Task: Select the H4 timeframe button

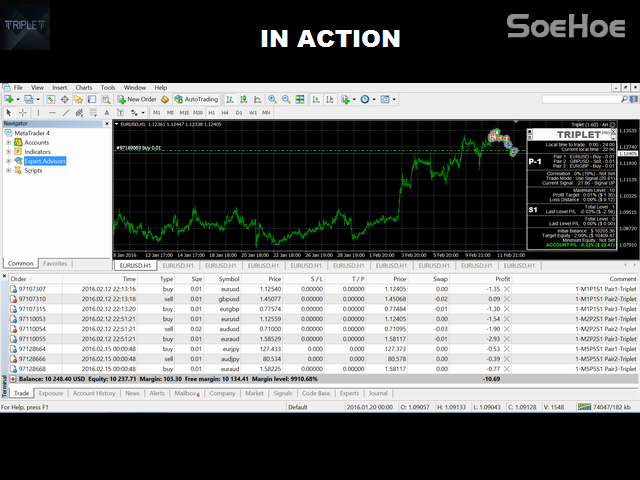Action: tap(225, 113)
